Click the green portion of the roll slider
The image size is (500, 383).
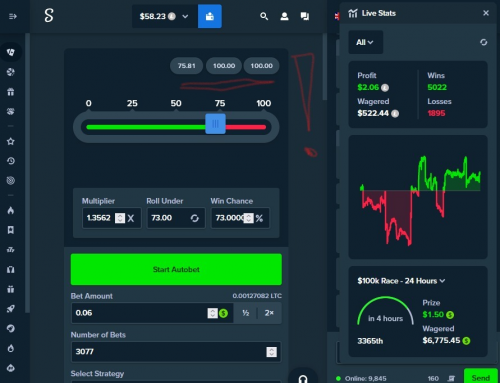(x=146, y=127)
